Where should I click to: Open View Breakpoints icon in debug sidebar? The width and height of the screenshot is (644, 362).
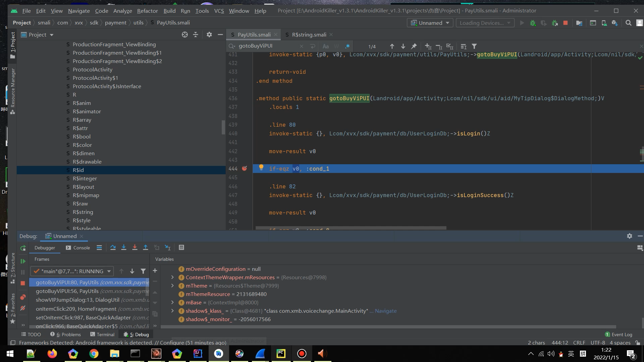point(23,297)
